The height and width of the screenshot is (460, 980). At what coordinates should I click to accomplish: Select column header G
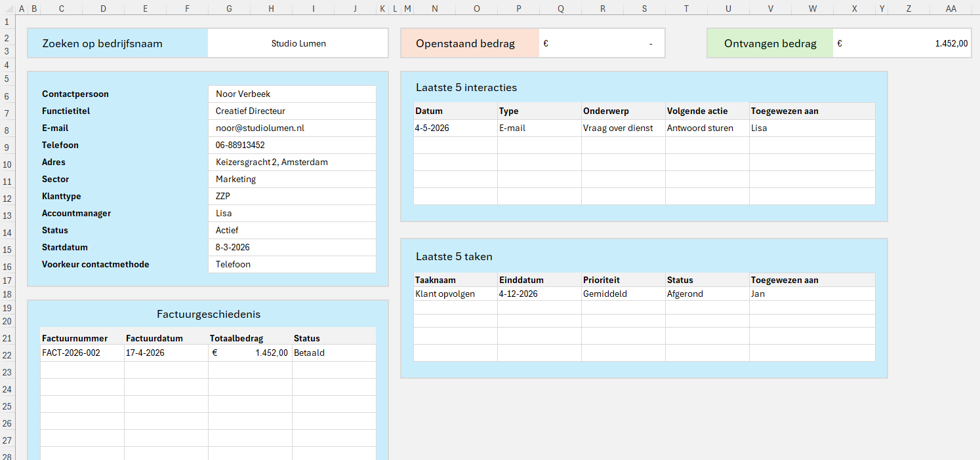(228, 9)
